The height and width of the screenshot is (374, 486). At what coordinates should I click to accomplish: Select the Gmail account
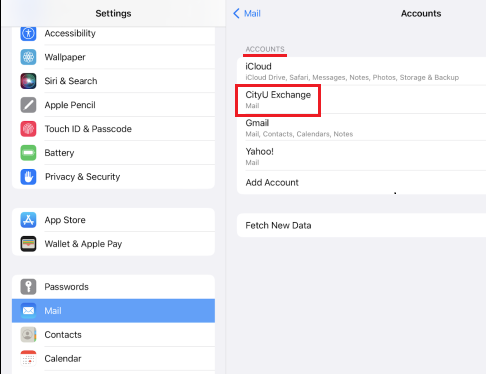[361, 128]
